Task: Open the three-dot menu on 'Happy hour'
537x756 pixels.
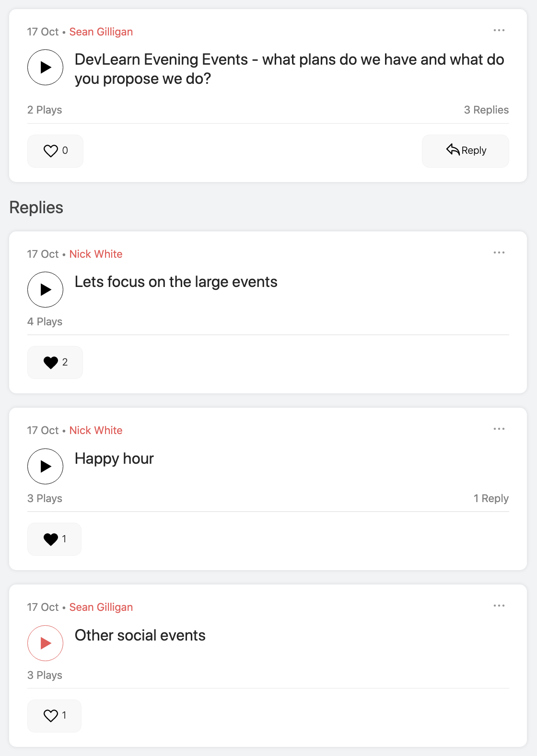Action: tap(499, 429)
